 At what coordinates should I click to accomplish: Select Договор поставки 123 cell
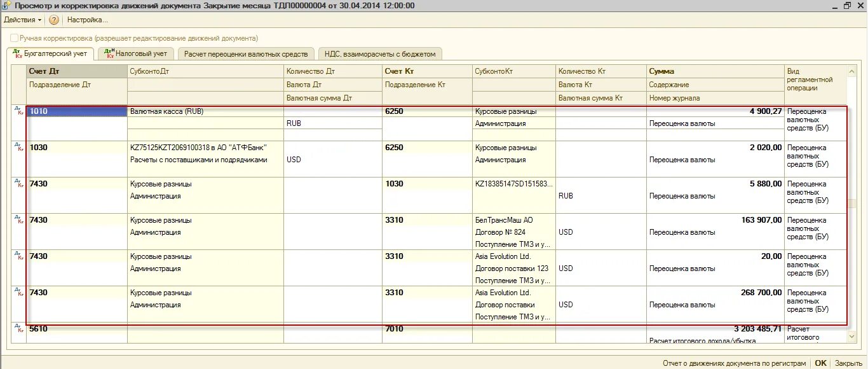point(514,268)
